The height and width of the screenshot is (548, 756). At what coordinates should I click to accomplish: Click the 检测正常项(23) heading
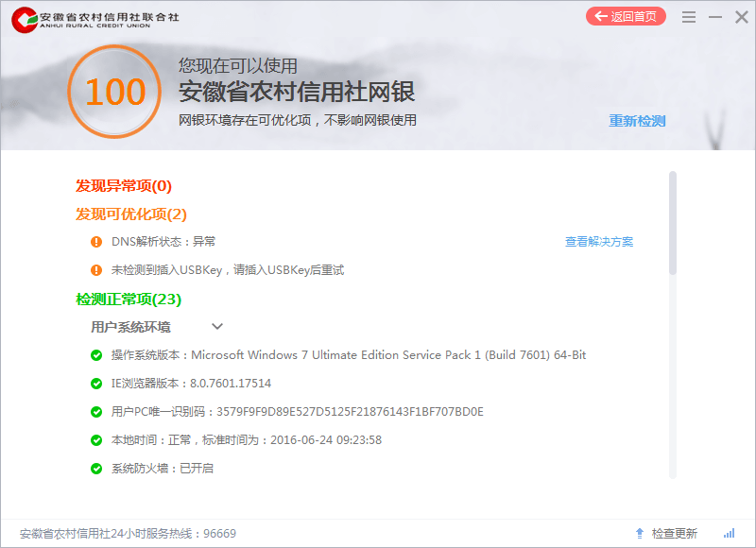(129, 300)
